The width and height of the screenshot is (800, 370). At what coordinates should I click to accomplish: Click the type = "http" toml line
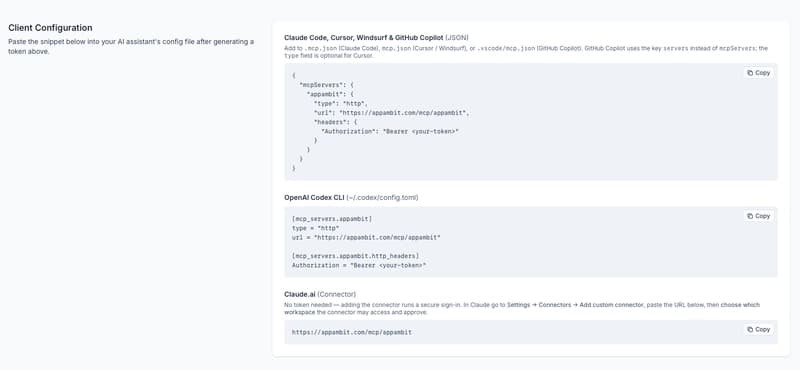click(316, 228)
